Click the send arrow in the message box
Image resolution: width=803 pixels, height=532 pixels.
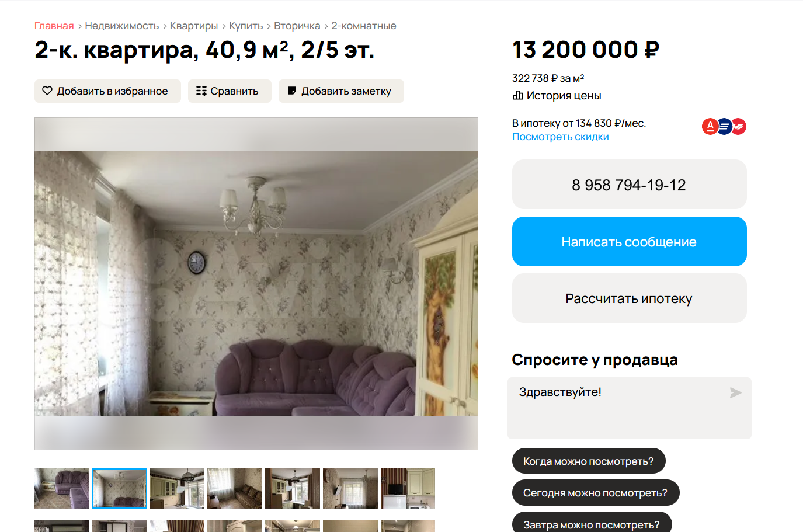(735, 393)
